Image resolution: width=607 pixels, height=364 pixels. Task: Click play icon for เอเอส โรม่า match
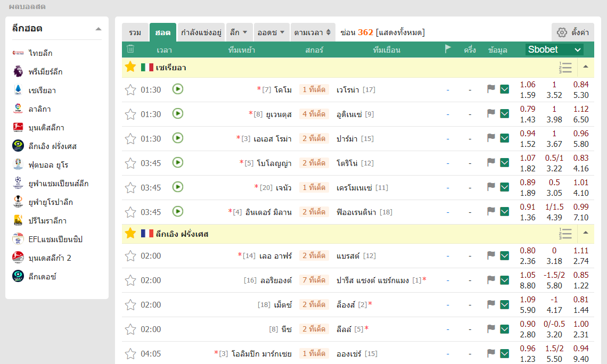(x=178, y=138)
